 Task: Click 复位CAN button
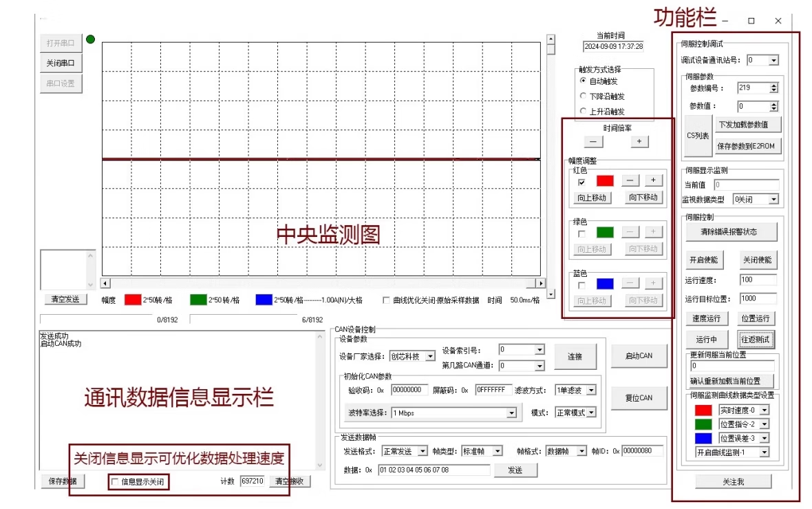tap(639, 398)
